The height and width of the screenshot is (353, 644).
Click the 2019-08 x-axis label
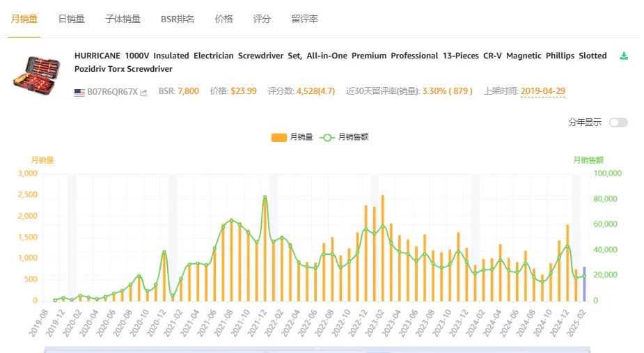tap(38, 324)
